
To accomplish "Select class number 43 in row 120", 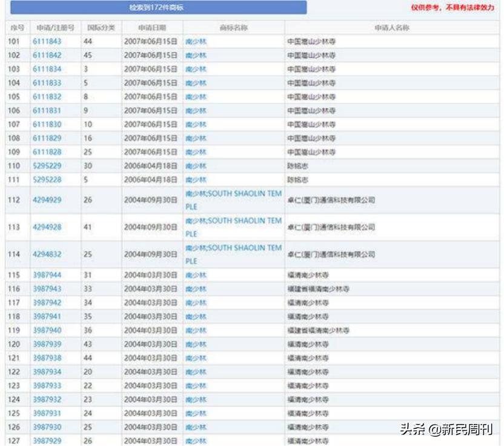I will 88,344.
